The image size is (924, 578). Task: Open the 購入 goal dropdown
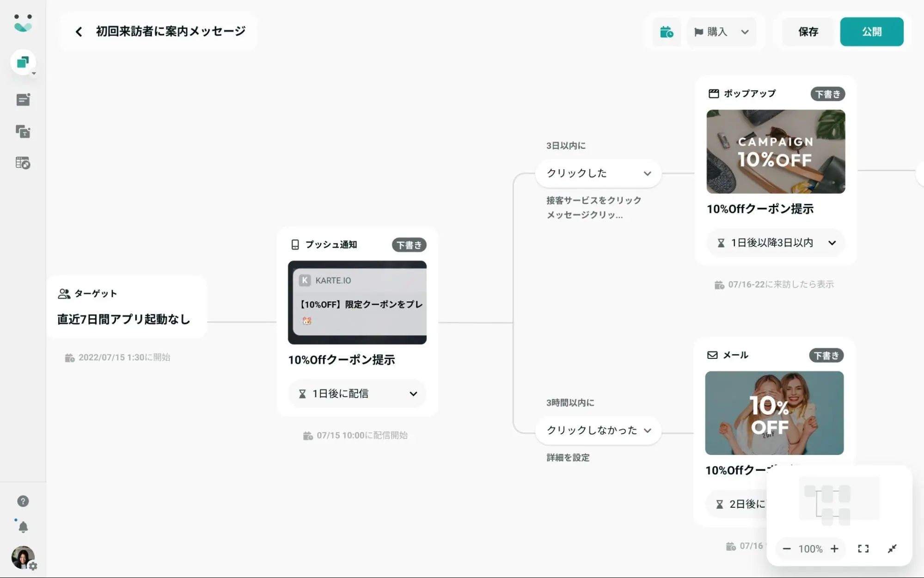[721, 32]
